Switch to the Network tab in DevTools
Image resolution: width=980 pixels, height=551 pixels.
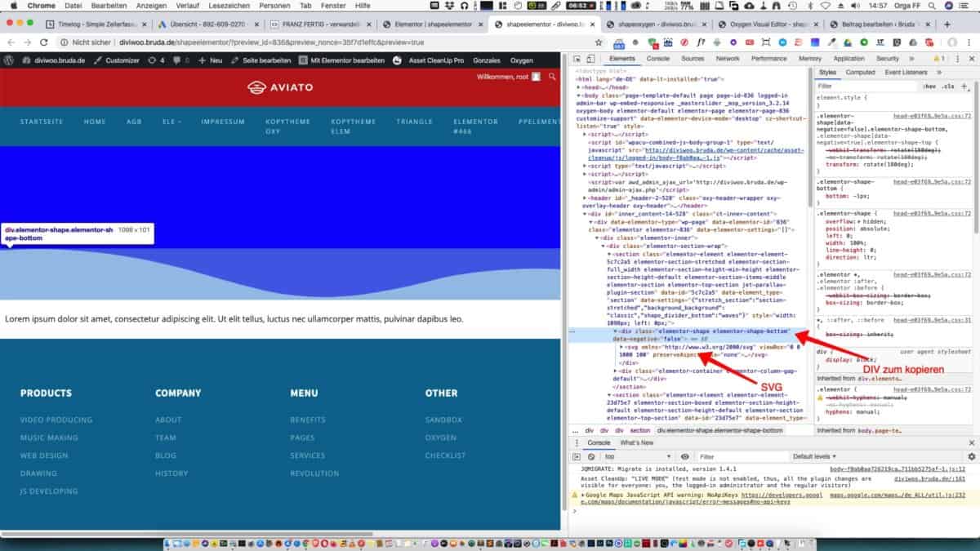pos(727,59)
